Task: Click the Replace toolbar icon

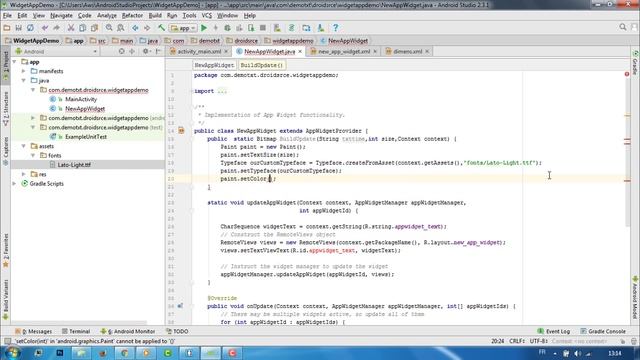Action: click(x=121, y=28)
